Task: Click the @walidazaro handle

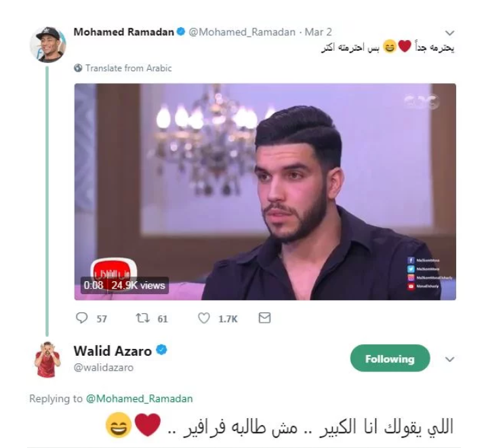Action: click(x=103, y=367)
